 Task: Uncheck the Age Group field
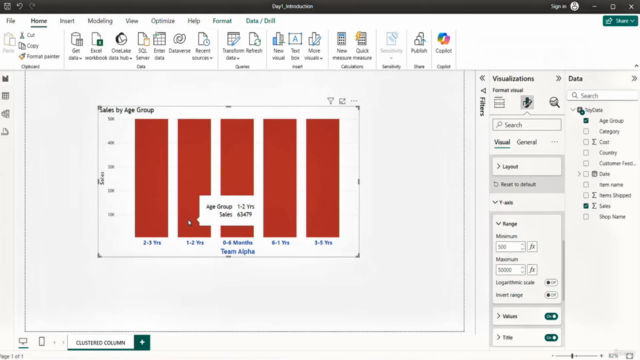(x=586, y=121)
